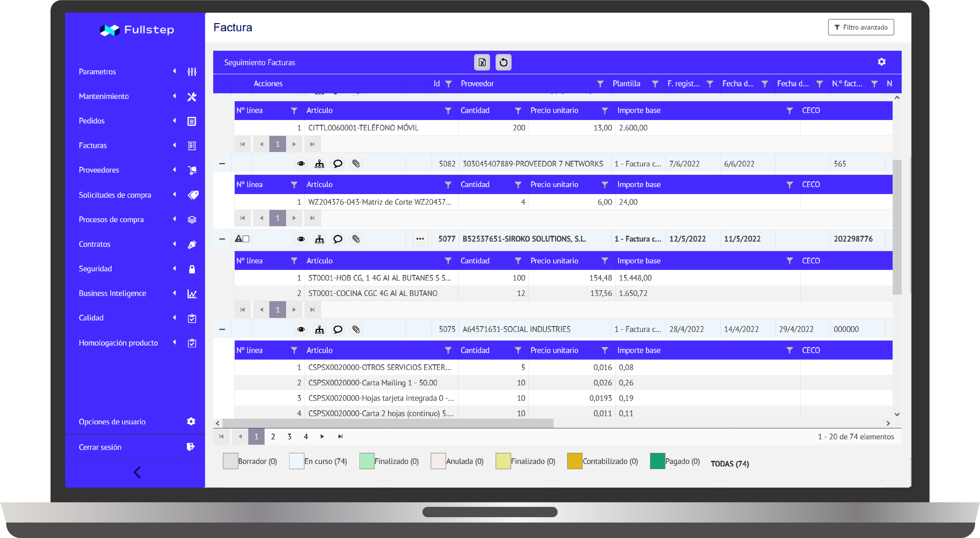Screen dimensions: 980x538
Task: Click the refresh grid icon
Action: 503,62
